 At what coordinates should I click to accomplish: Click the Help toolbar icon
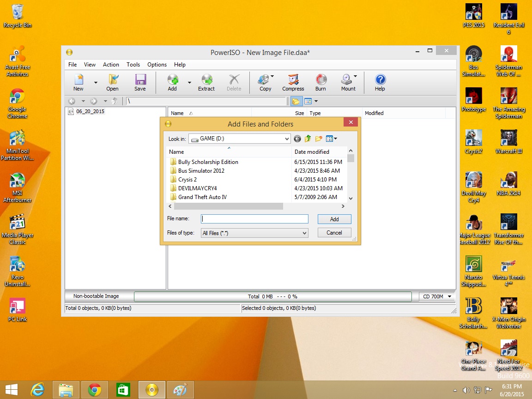(380, 83)
